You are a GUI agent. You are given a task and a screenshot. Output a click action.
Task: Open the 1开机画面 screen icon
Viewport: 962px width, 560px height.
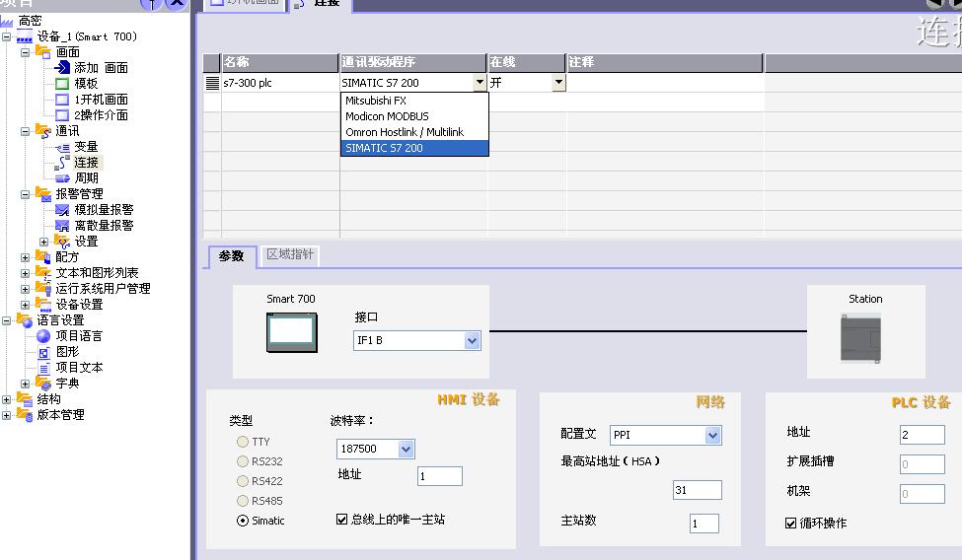(62, 100)
